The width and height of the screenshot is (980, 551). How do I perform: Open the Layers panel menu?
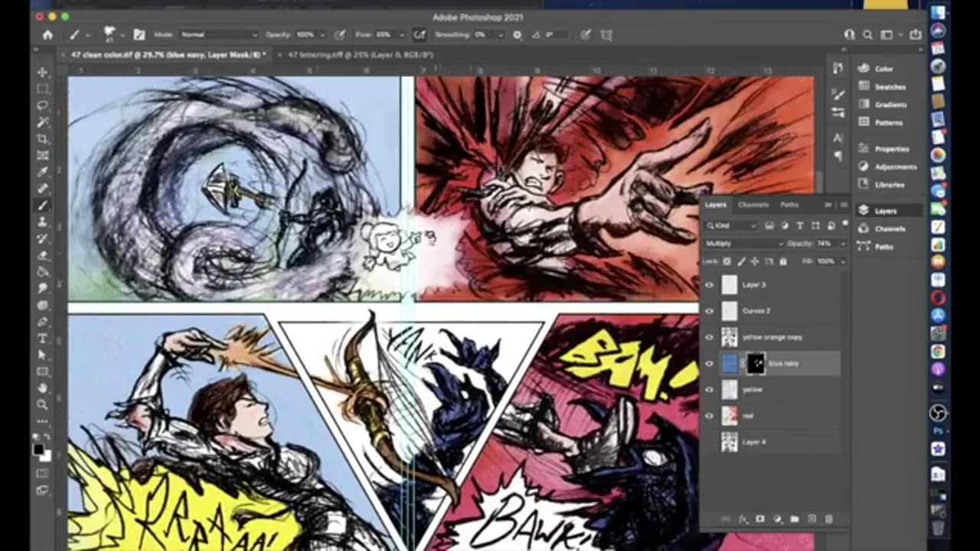coord(844,205)
